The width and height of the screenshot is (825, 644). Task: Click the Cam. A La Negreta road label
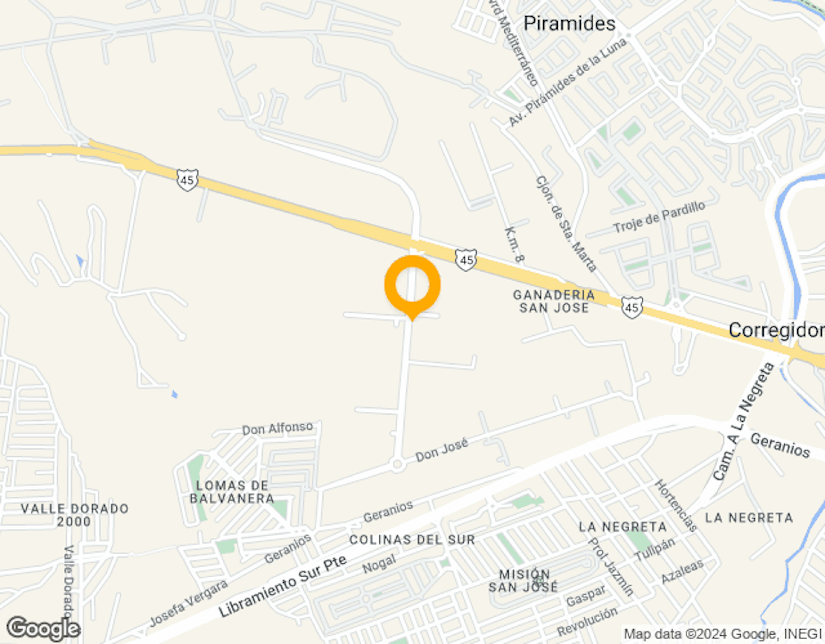pos(743,422)
